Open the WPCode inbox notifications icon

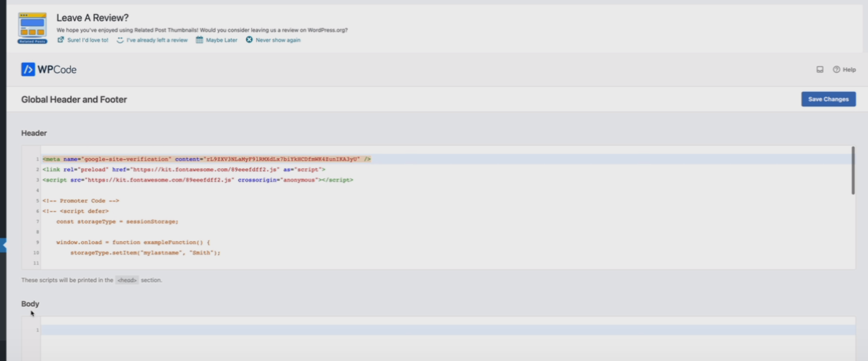point(820,69)
